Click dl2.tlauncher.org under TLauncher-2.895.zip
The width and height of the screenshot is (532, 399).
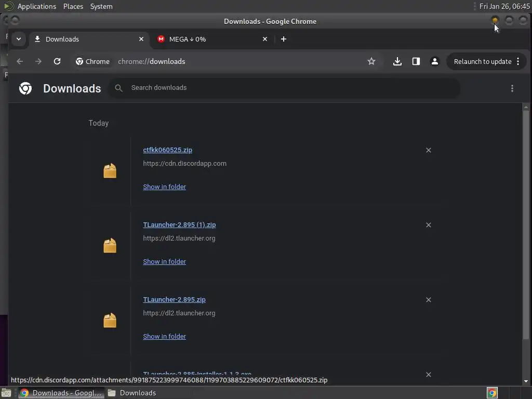click(179, 313)
